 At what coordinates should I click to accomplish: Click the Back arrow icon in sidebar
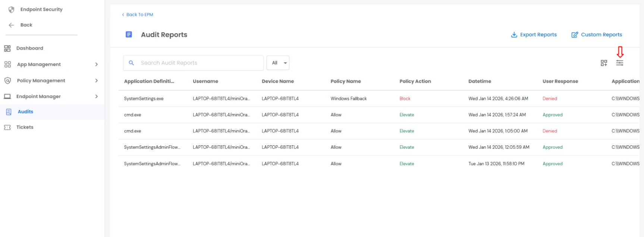[12, 25]
